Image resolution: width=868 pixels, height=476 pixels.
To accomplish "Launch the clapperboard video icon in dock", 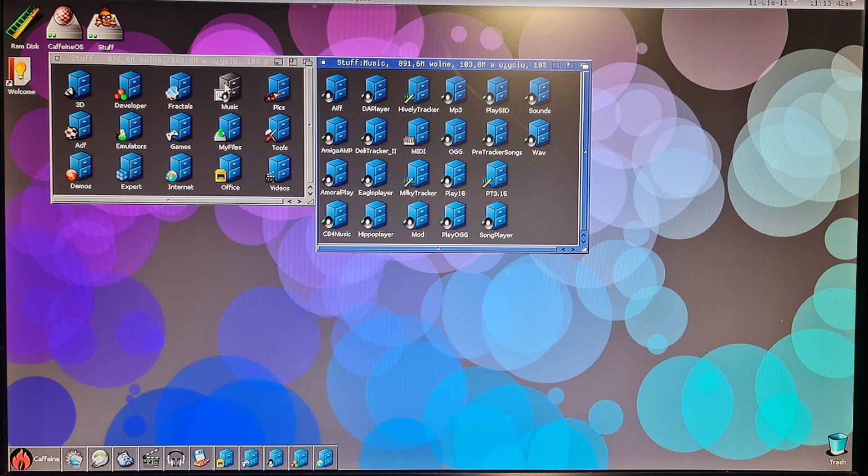I will 150,459.
